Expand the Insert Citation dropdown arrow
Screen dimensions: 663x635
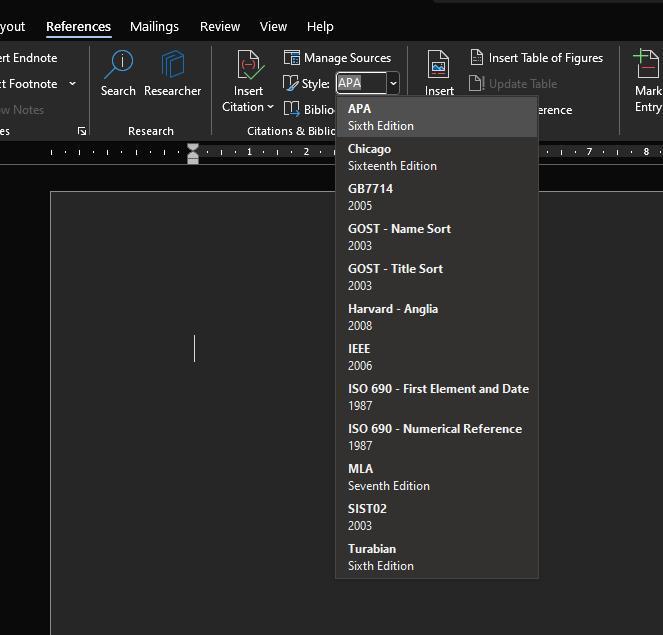pyautogui.click(x=271, y=107)
